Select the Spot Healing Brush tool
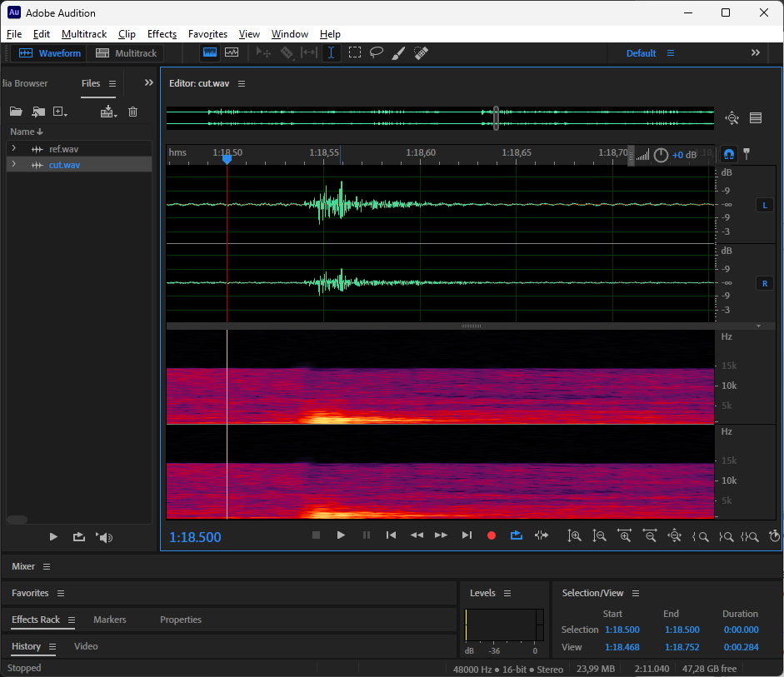The width and height of the screenshot is (784, 677). coord(421,52)
